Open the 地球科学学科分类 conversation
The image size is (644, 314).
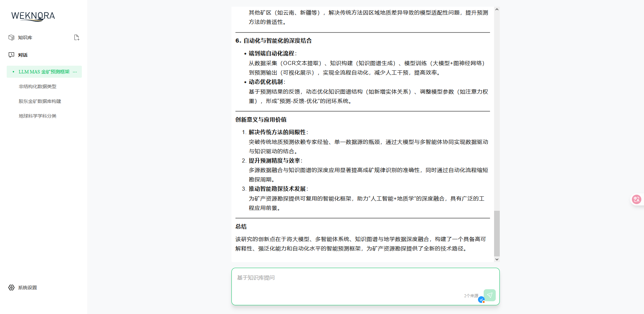pos(38,116)
